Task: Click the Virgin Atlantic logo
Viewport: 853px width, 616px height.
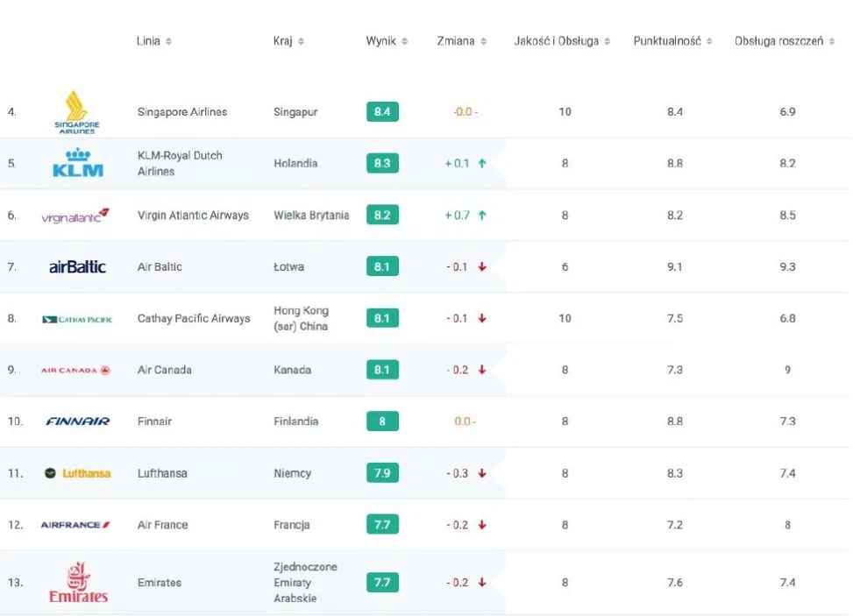Action: pyautogui.click(x=75, y=216)
